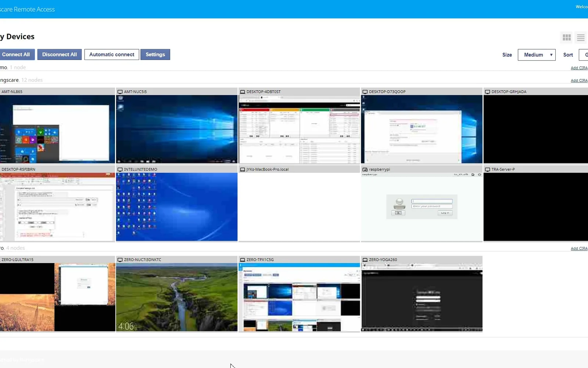Open the ZERO-YOGA260 dark screen thumbnail
Image resolution: width=588 pixels, height=368 pixels.
[422, 297]
